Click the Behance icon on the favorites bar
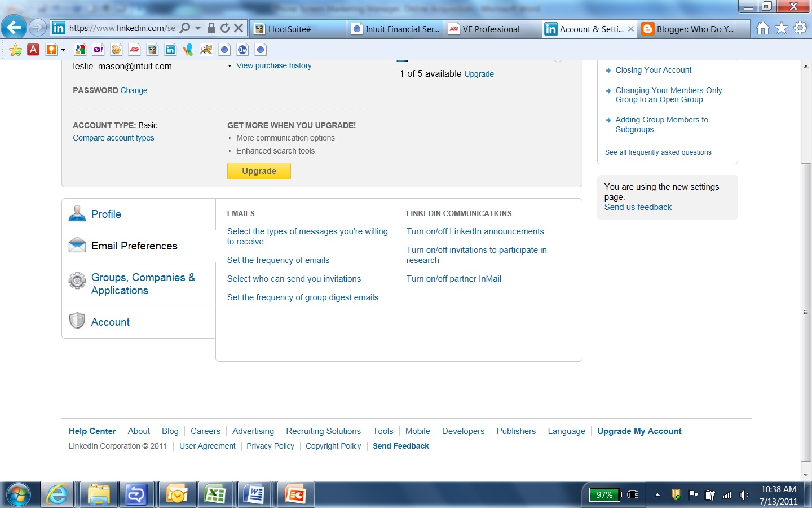This screenshot has width=812, height=508. pos(242,50)
